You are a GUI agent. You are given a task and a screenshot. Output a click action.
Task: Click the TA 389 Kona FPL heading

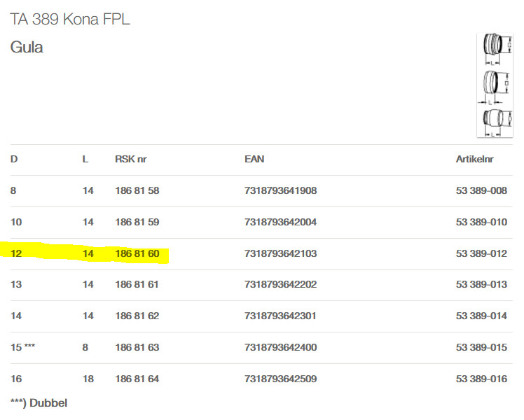click(70, 20)
